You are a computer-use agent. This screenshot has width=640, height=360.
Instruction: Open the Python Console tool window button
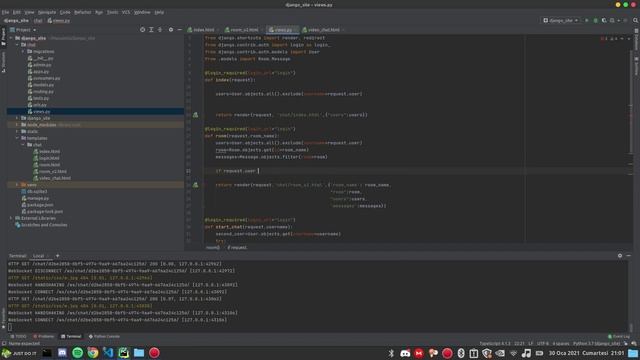pos(104,336)
